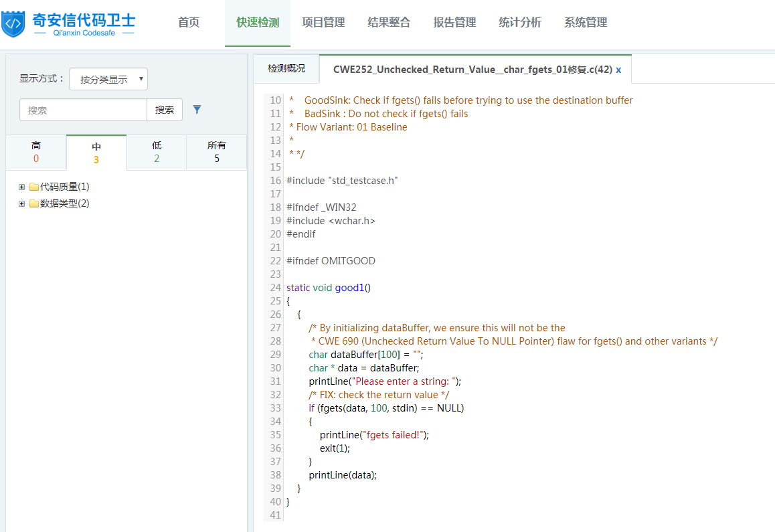775x532 pixels.
Task: Open 结果整合 in the navigation bar
Action: pyautogui.click(x=389, y=23)
